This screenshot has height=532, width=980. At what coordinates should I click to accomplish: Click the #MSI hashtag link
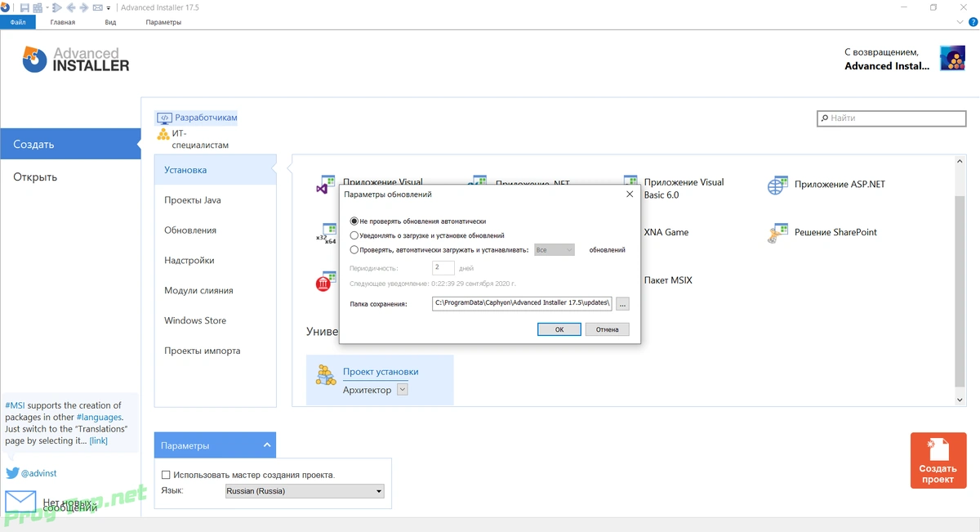[14, 405]
